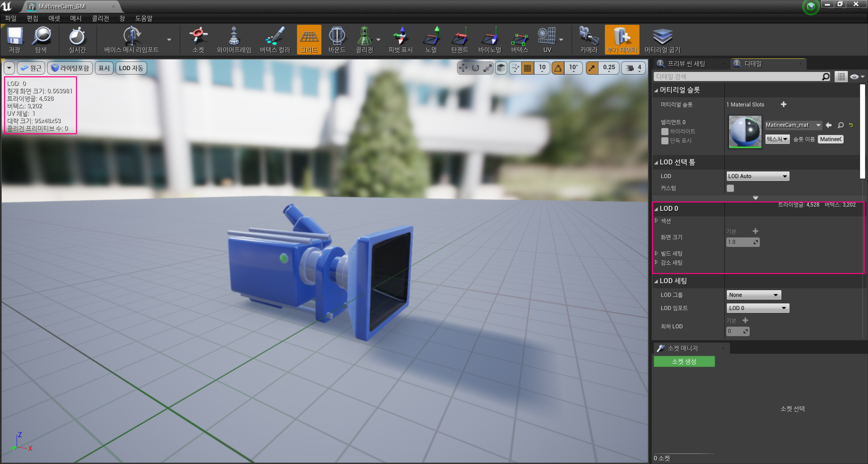Open the LOD 그룹 None dropdown
Viewport: 868px width, 464px height.
pos(753,295)
